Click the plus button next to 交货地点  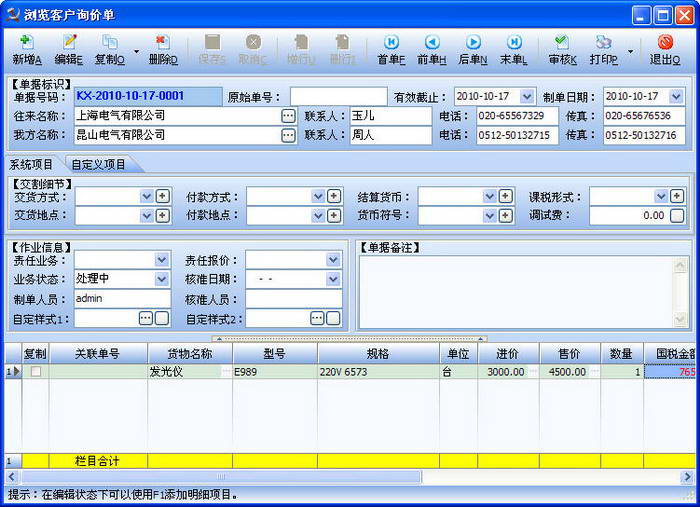[162, 216]
